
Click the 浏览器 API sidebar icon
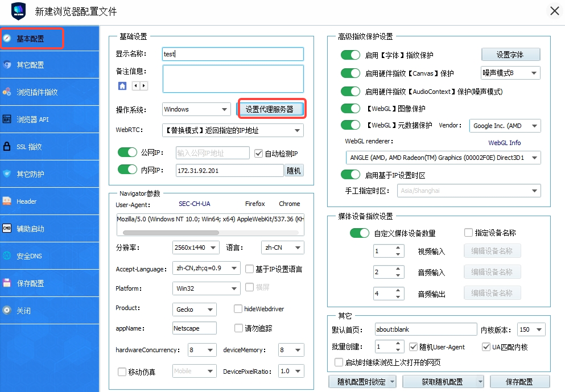tap(7, 119)
